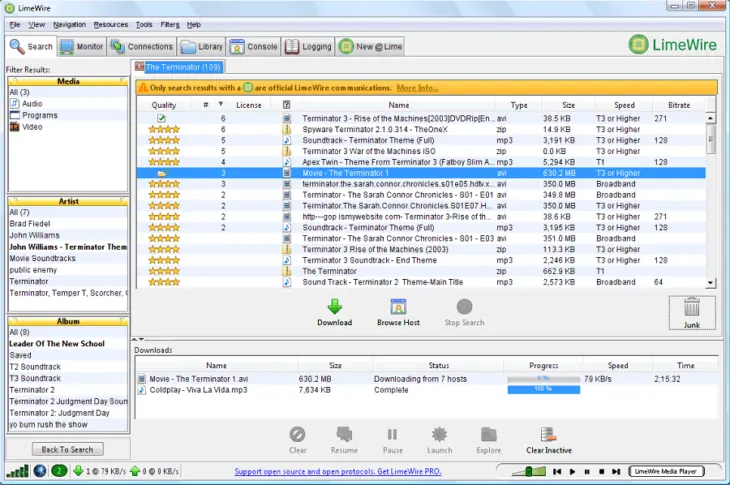Click Clear Inactive downloads icon
730x485 pixels.
548,434
